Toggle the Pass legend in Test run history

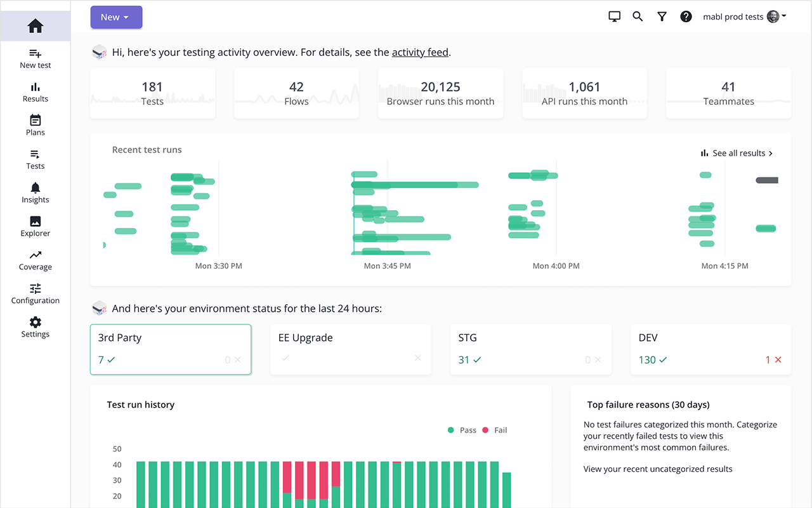pyautogui.click(x=461, y=430)
